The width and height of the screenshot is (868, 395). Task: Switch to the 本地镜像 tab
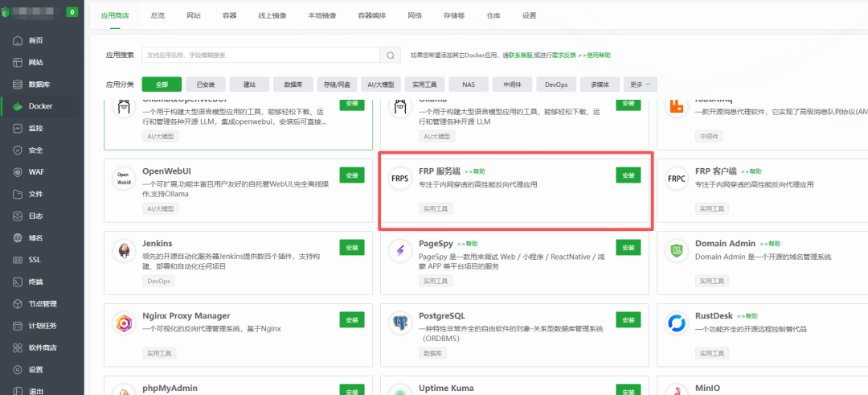[322, 15]
